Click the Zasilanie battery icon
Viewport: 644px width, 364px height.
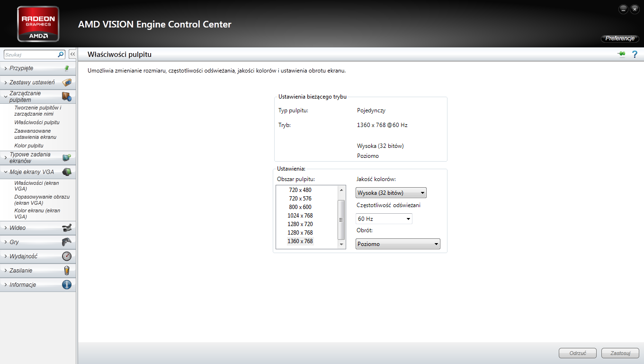(67, 271)
